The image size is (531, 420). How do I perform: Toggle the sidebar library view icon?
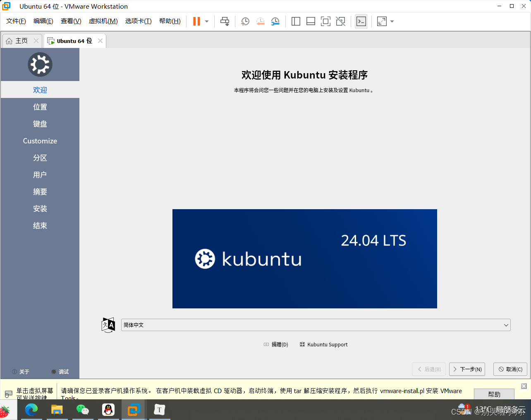(x=296, y=21)
